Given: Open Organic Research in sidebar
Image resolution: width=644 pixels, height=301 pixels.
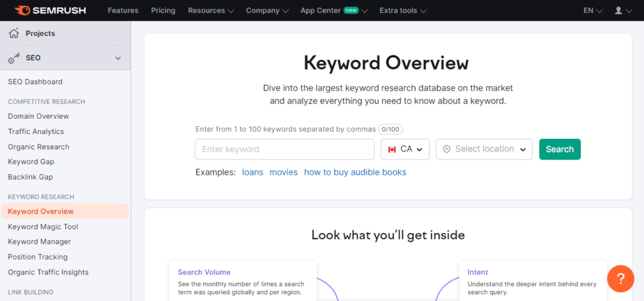Looking at the screenshot, I should coord(38,146).
